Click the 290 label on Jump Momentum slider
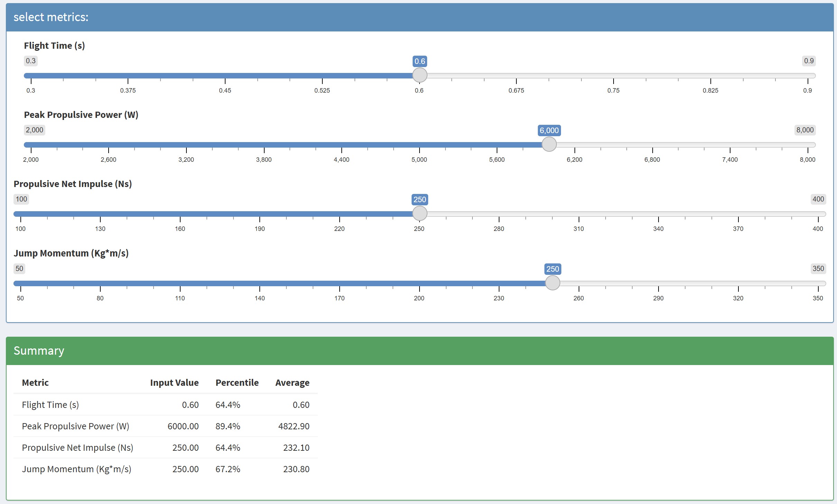This screenshot has height=504, width=837. (x=658, y=298)
